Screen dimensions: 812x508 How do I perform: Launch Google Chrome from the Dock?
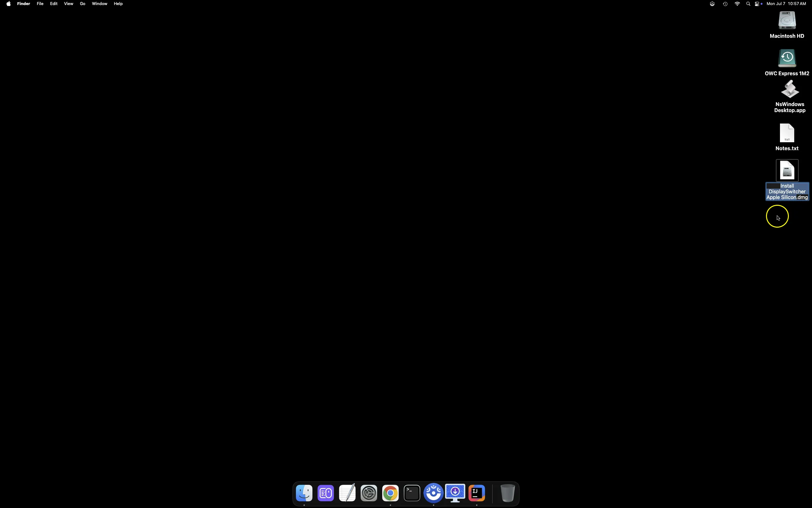click(391, 493)
